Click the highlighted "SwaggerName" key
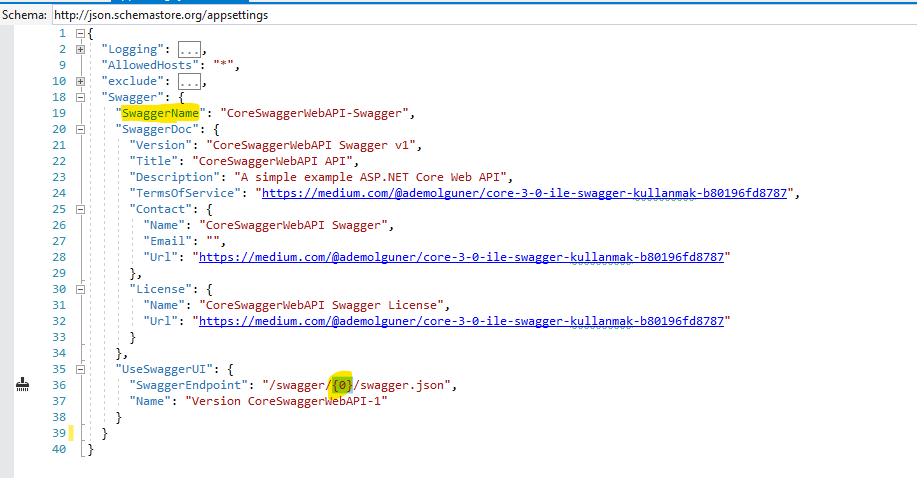 pyautogui.click(x=160, y=113)
